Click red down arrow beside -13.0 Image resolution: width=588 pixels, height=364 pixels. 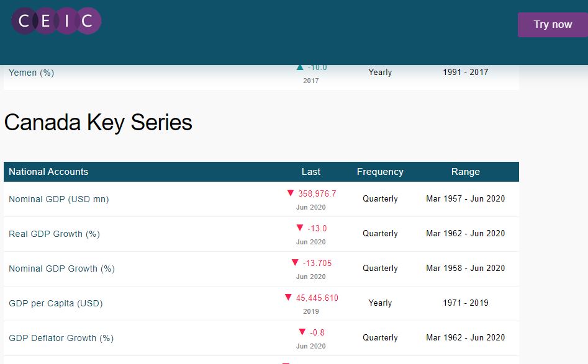(x=300, y=228)
